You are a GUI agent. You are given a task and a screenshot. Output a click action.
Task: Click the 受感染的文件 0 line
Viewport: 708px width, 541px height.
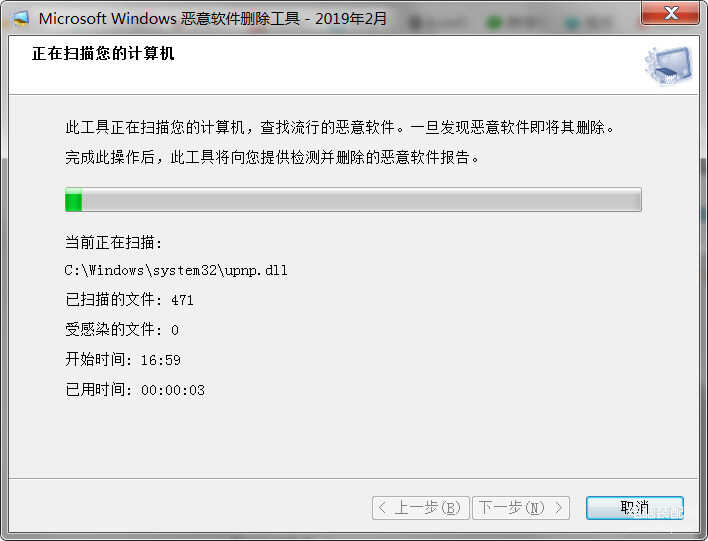pyautogui.click(x=122, y=329)
